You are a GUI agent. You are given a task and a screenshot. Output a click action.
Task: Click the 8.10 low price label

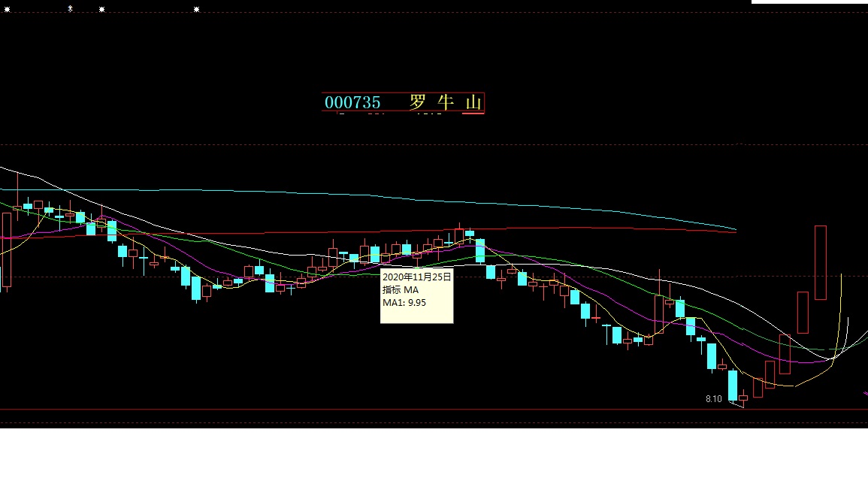coord(713,399)
